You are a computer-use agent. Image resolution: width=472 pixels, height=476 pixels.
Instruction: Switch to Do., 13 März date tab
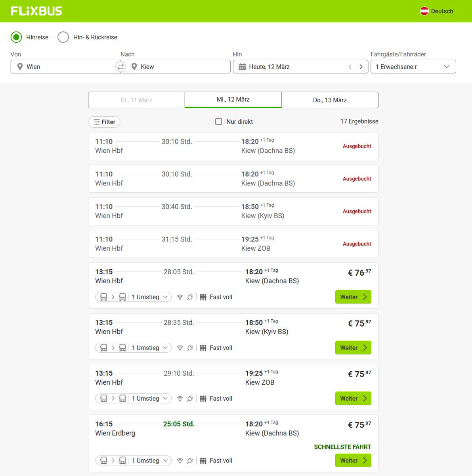(x=330, y=100)
